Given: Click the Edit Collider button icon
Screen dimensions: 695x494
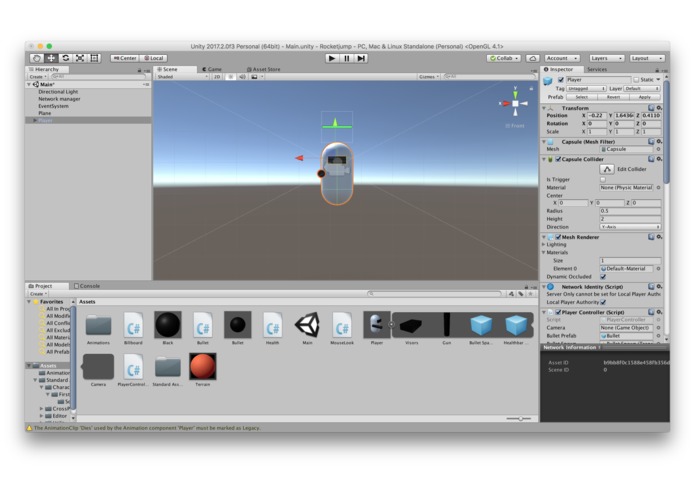Looking at the screenshot, I should click(x=607, y=169).
